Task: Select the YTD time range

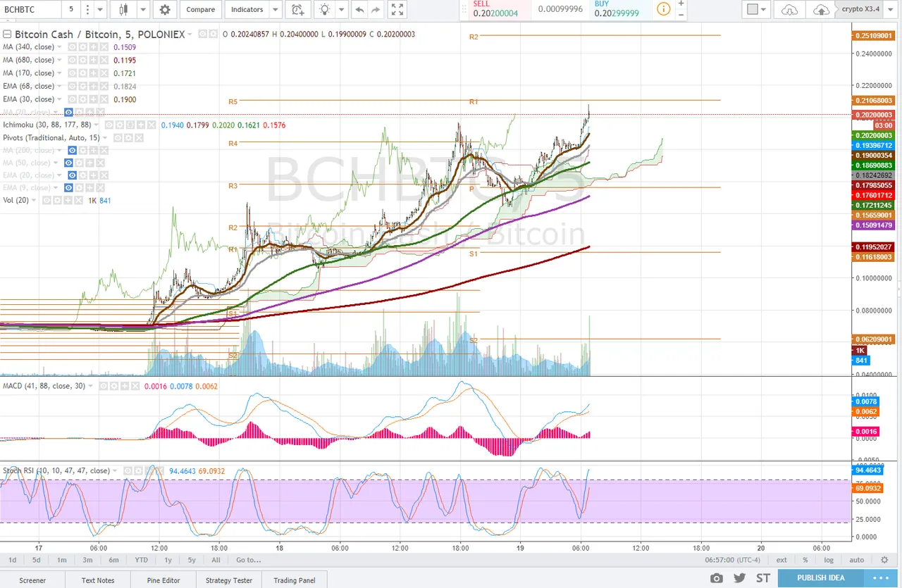Action: pos(141,560)
